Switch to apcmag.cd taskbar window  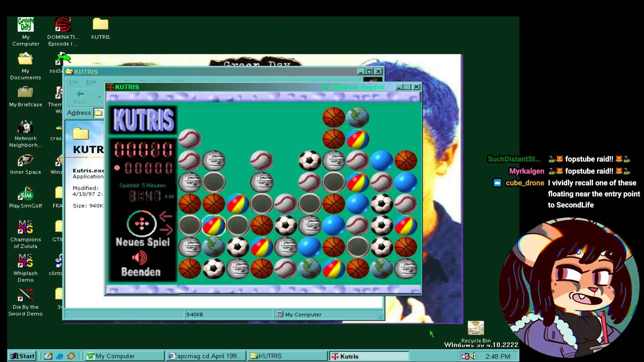tap(206, 356)
